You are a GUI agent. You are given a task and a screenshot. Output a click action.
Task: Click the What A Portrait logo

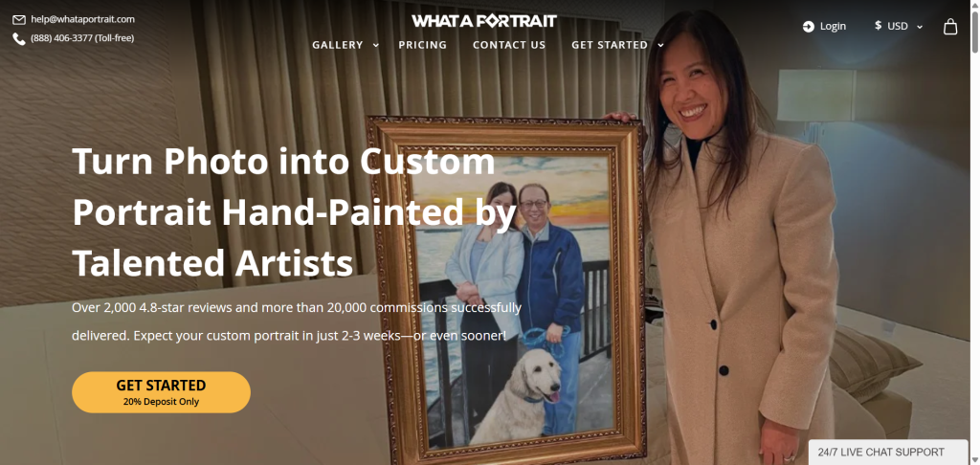click(483, 21)
